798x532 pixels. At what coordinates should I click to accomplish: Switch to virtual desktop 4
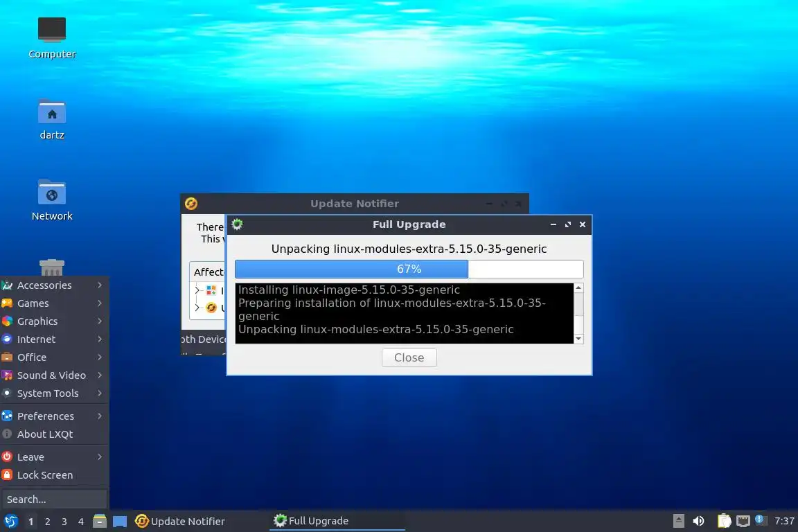tap(81, 522)
